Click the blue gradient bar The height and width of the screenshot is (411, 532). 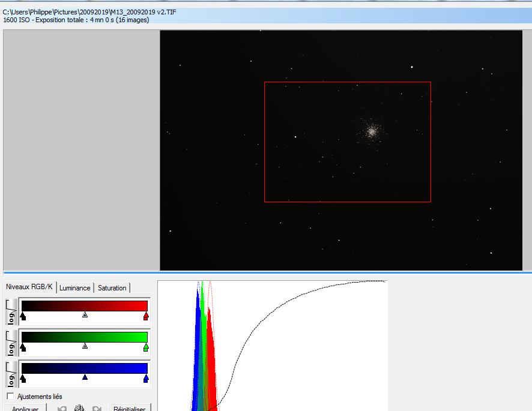coord(85,368)
